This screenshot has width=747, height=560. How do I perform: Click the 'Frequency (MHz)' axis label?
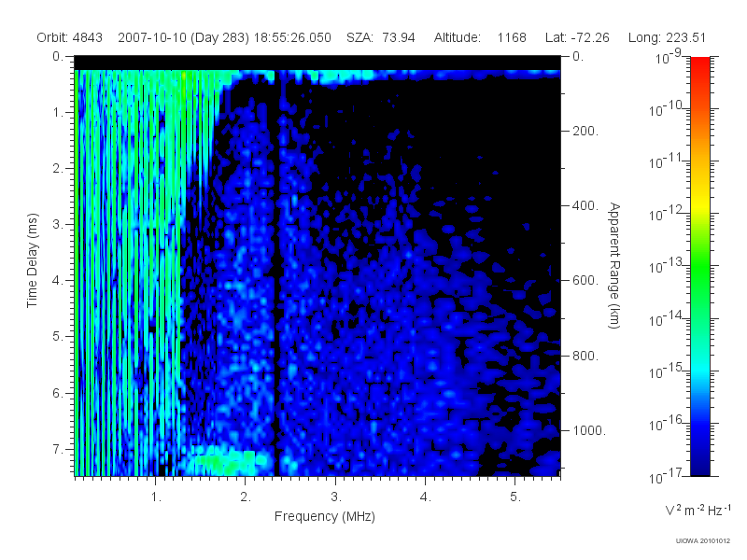[x=324, y=516]
